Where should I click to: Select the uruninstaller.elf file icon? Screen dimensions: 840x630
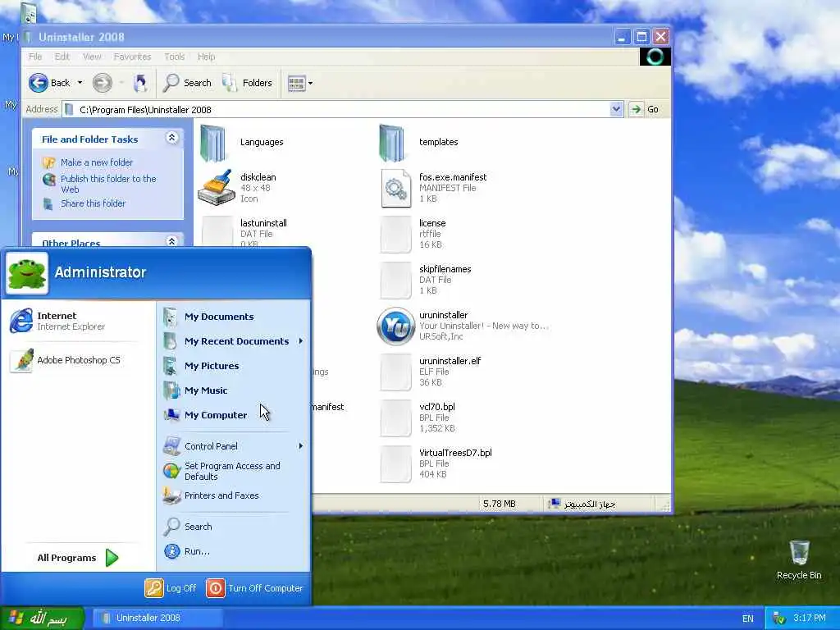[x=395, y=372]
